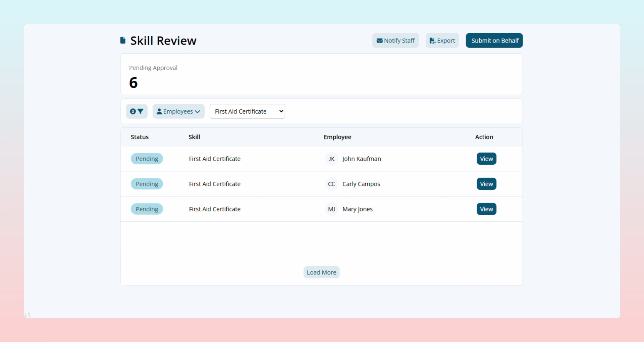Click the Submit on Behalf button
This screenshot has width=644, height=342.
(494, 40)
